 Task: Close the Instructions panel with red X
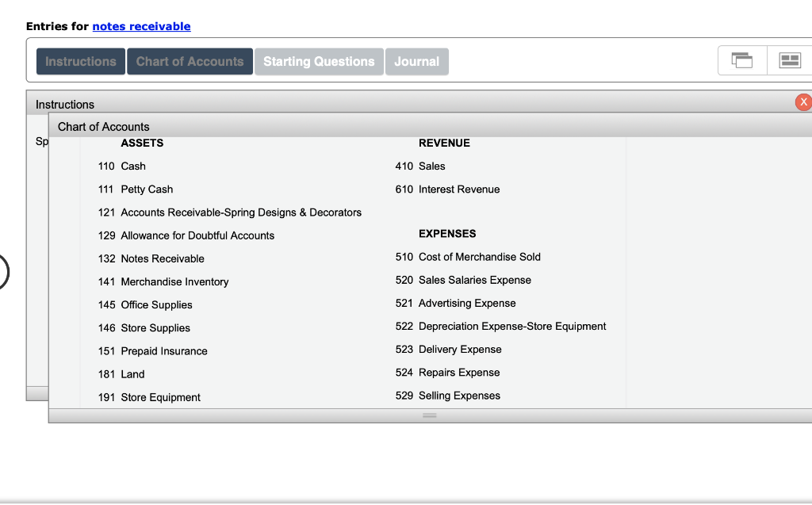[x=804, y=101]
